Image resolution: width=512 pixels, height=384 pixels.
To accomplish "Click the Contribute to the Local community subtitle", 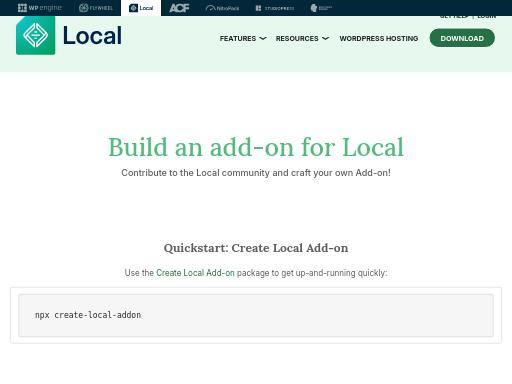I will 256,173.
